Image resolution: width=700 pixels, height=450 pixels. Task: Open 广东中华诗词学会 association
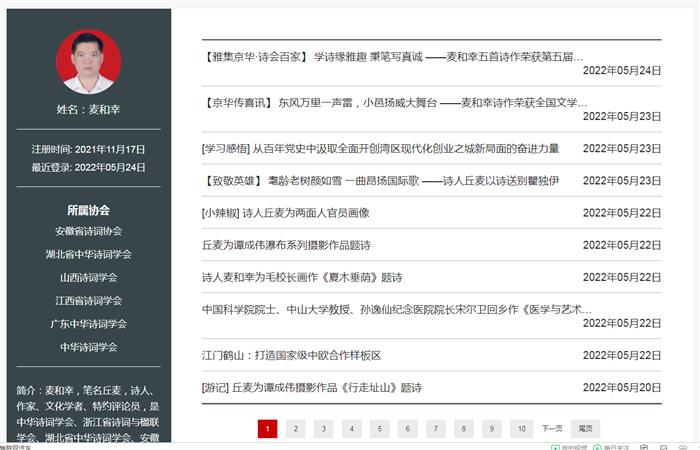(x=88, y=324)
